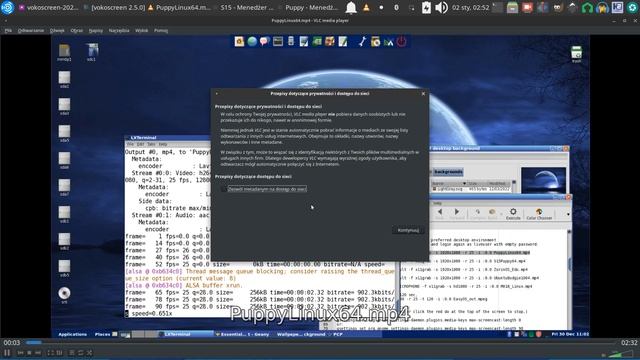Switch to vokoscreen-202... taskbar window
This screenshot has height=360, width=640.
click(48, 7)
